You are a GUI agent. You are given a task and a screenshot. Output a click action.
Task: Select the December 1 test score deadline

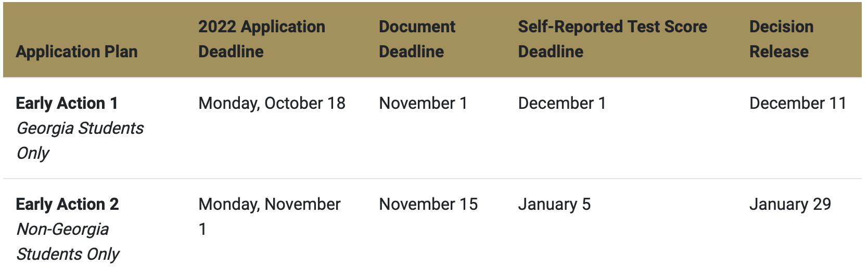[562, 103]
